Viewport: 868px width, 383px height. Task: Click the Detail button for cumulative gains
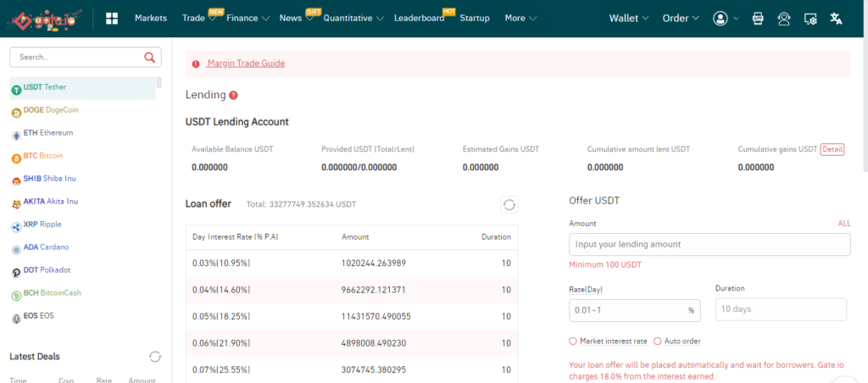pyautogui.click(x=832, y=149)
